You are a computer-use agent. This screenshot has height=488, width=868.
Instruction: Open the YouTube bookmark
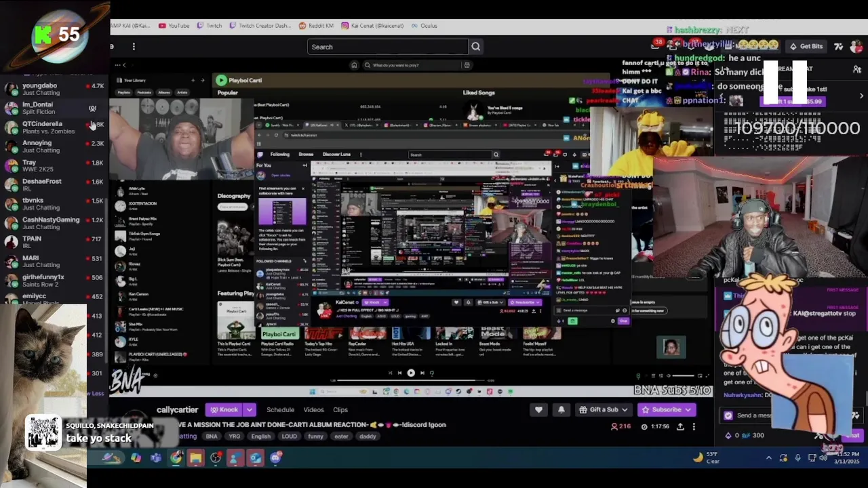pyautogui.click(x=174, y=26)
